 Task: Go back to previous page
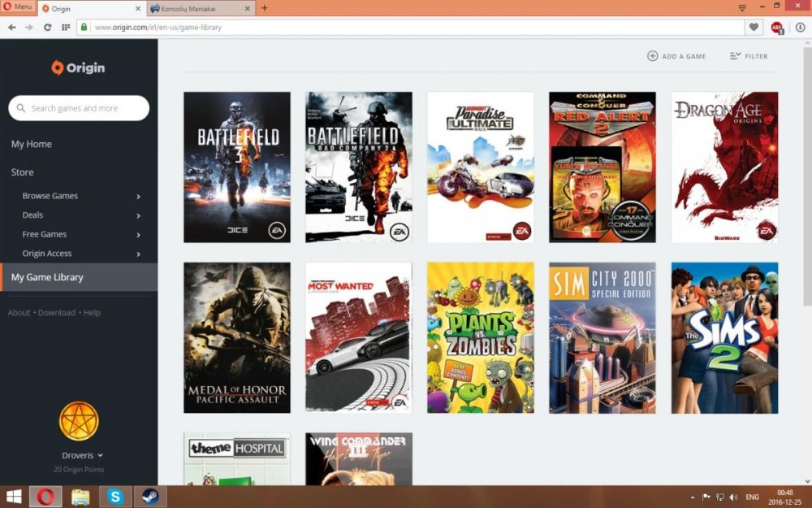12,28
